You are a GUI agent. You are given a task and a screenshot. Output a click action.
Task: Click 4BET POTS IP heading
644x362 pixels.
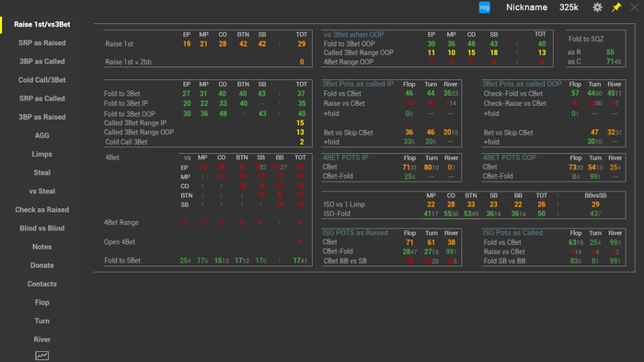tap(345, 158)
